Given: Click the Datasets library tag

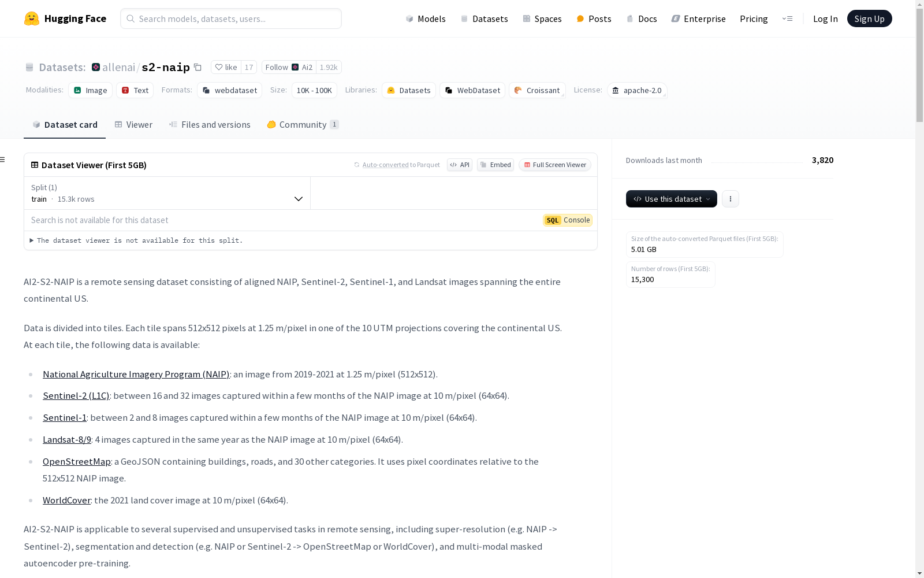Looking at the screenshot, I should [409, 90].
